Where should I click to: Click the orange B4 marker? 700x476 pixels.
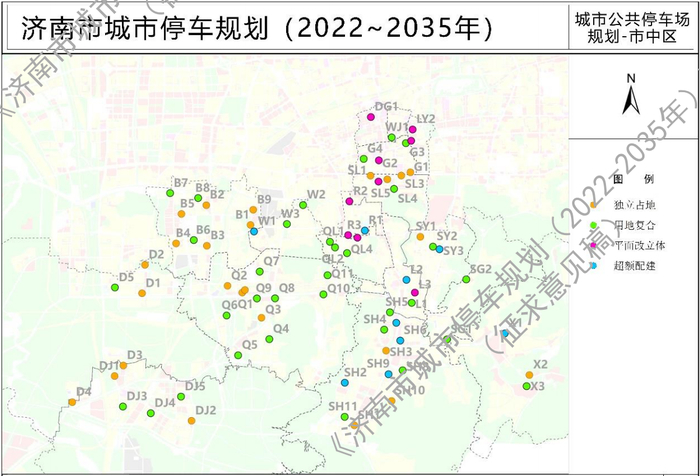tap(176, 243)
